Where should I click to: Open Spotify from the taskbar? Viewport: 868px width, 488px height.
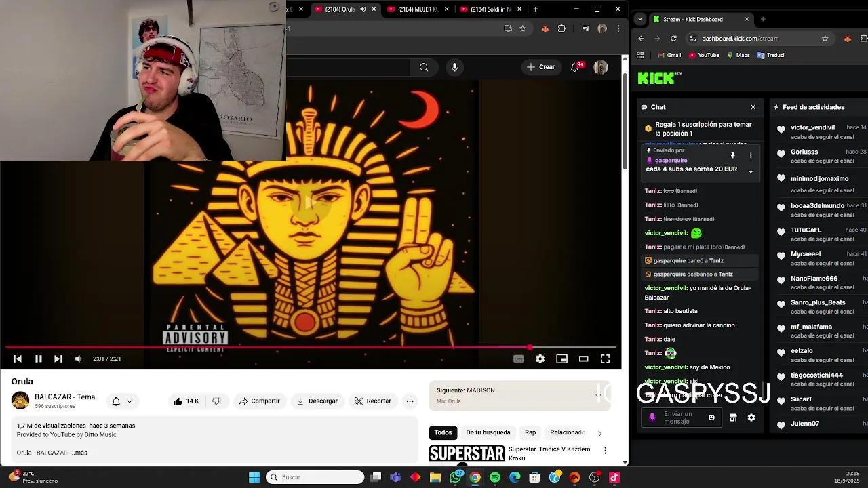click(x=495, y=477)
